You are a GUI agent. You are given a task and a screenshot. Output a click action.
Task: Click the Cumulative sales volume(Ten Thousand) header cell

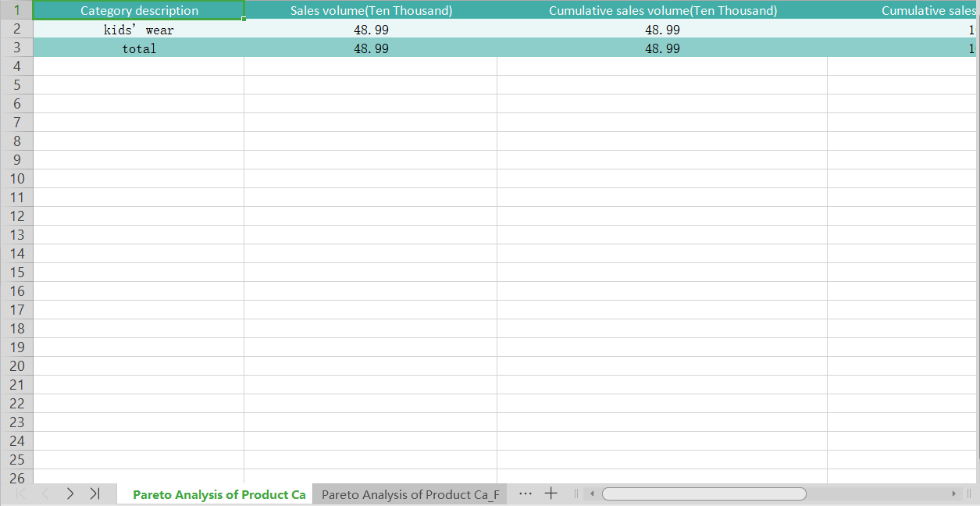coord(662,10)
